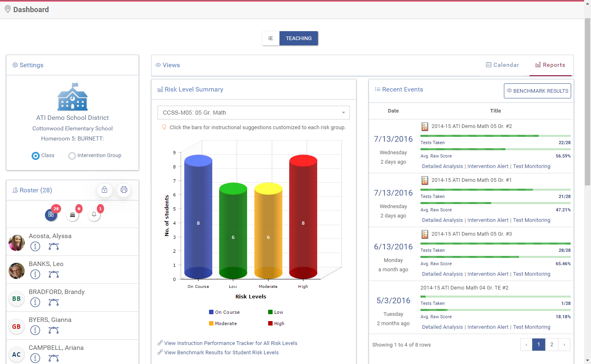View growth curve for BANKS, Leo
Viewport: 591px width, 364px height.
tap(53, 274)
